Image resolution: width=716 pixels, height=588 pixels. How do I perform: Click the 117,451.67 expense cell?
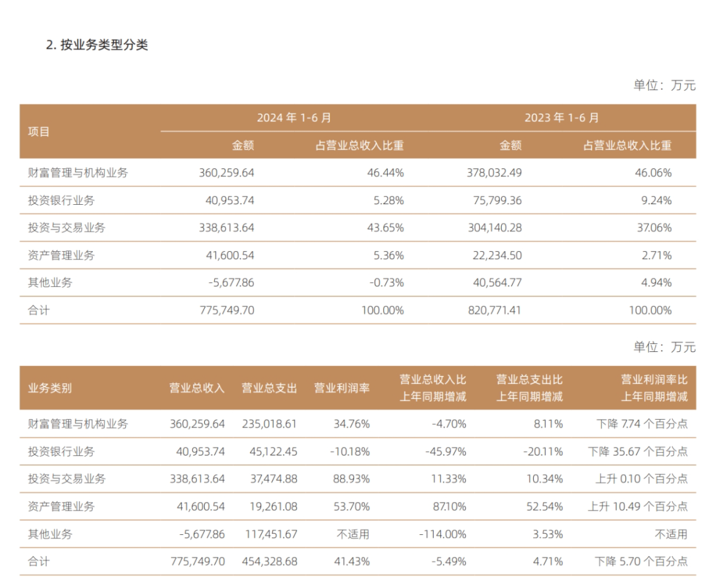click(x=269, y=534)
